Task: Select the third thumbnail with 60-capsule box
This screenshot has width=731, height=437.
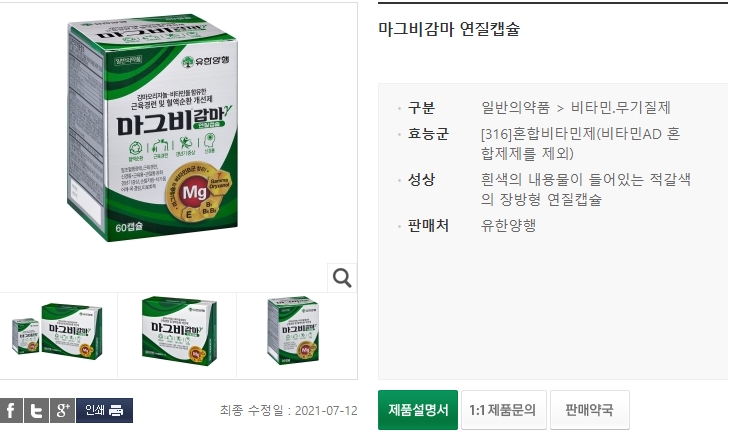Action: [x=293, y=331]
